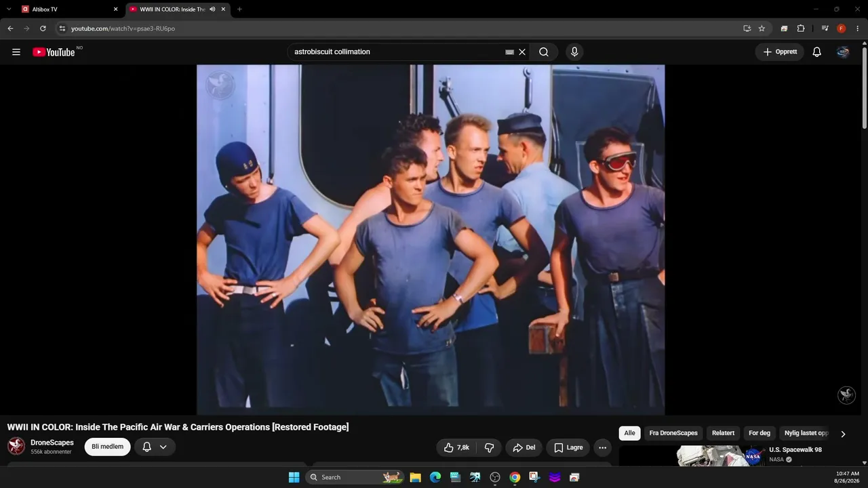868x488 pixels.
Task: Select the Relatert filter chip
Action: point(723,433)
